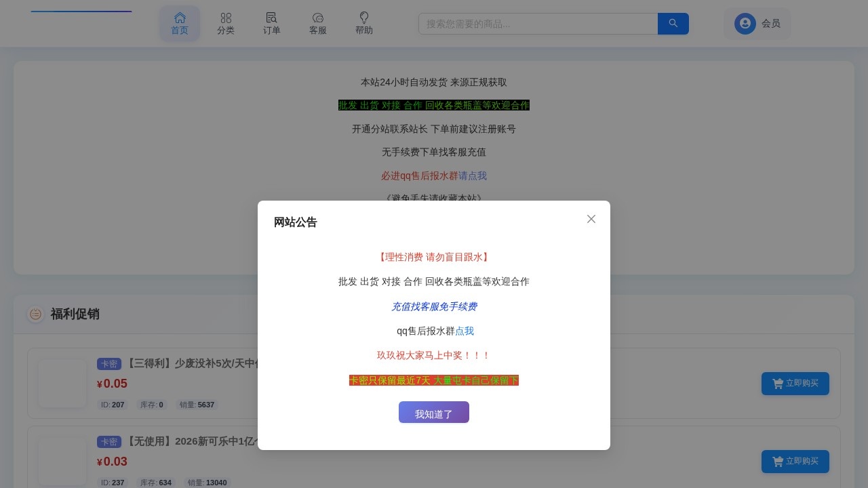The width and height of the screenshot is (868, 488).
Task: Click the 【理性消费 请勿盲目跟水】 text
Action: click(434, 257)
